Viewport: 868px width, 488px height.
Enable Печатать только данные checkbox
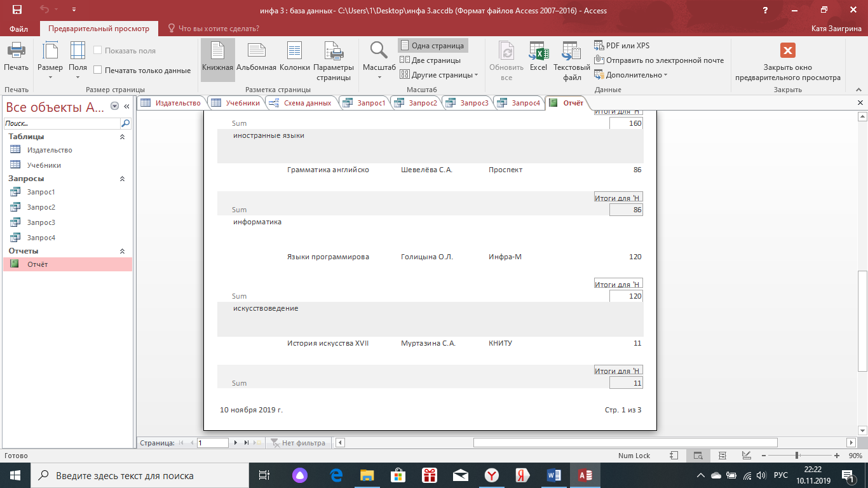pos(98,71)
